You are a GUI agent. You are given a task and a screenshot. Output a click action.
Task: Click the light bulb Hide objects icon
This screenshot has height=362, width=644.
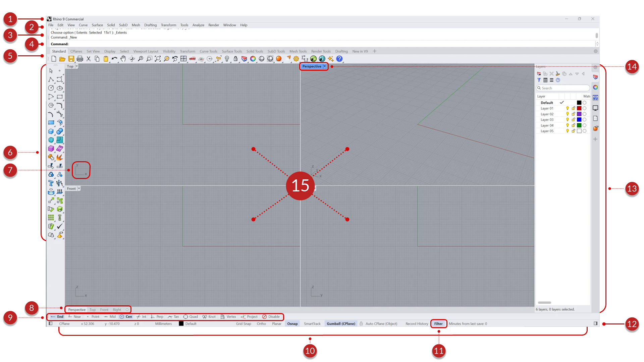click(x=227, y=59)
